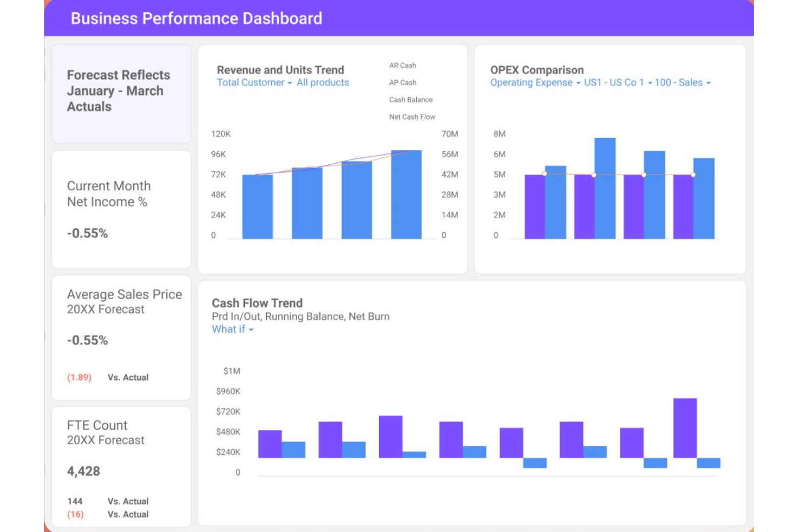
Task: Click the last data point on OPEX line
Action: tap(693, 175)
